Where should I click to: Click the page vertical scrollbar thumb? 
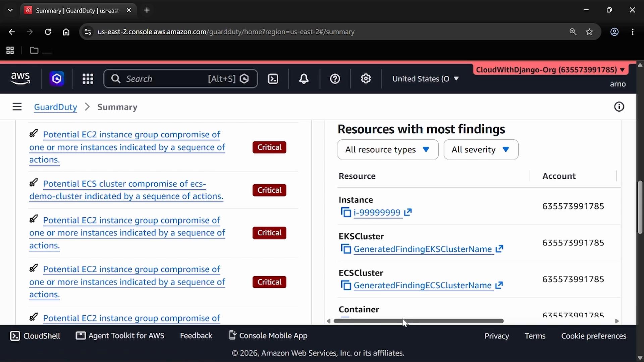(640, 207)
